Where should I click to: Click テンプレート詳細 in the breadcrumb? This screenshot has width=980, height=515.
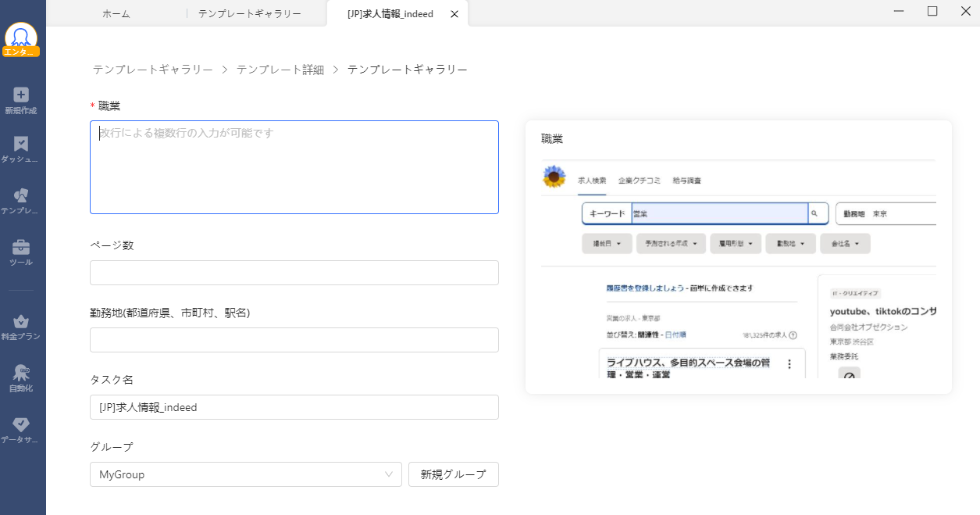[280, 70]
